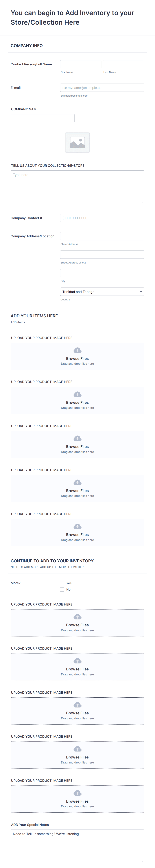Tick the Yes checkbox for More?
This screenshot has height=868, width=155.
(x=62, y=583)
